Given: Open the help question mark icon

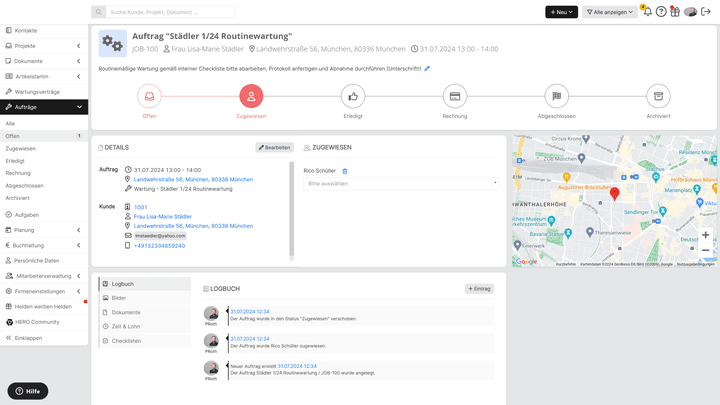Looking at the screenshot, I should tap(661, 12).
